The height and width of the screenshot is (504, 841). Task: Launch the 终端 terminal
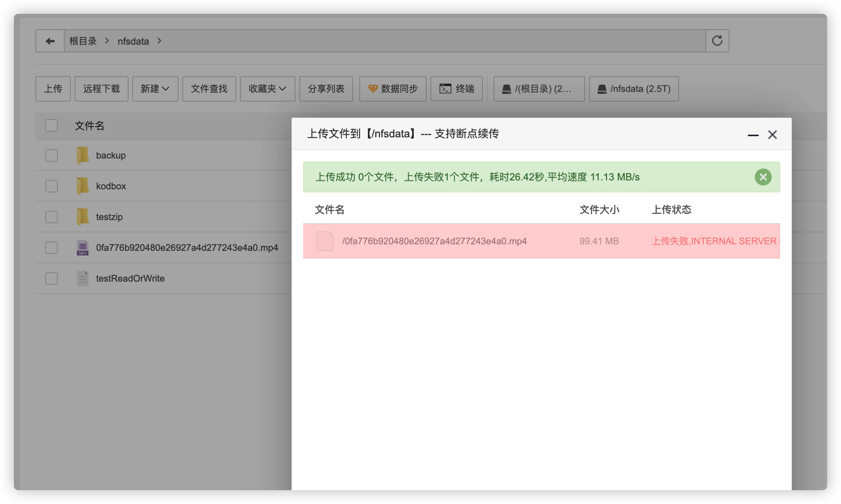pyautogui.click(x=457, y=89)
